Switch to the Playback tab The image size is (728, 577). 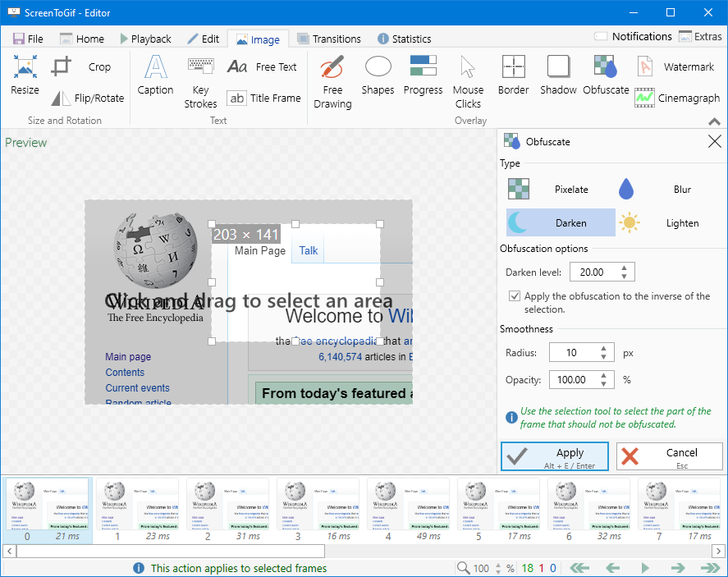145,39
